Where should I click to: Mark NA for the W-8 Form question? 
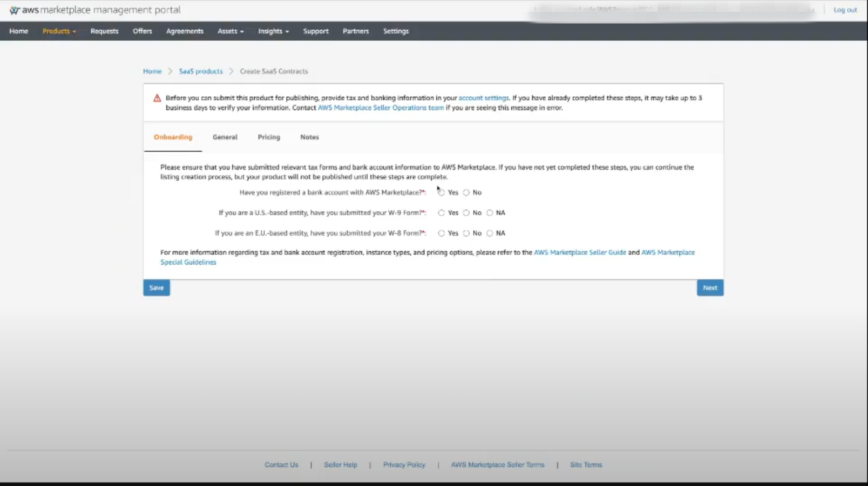click(490, 233)
